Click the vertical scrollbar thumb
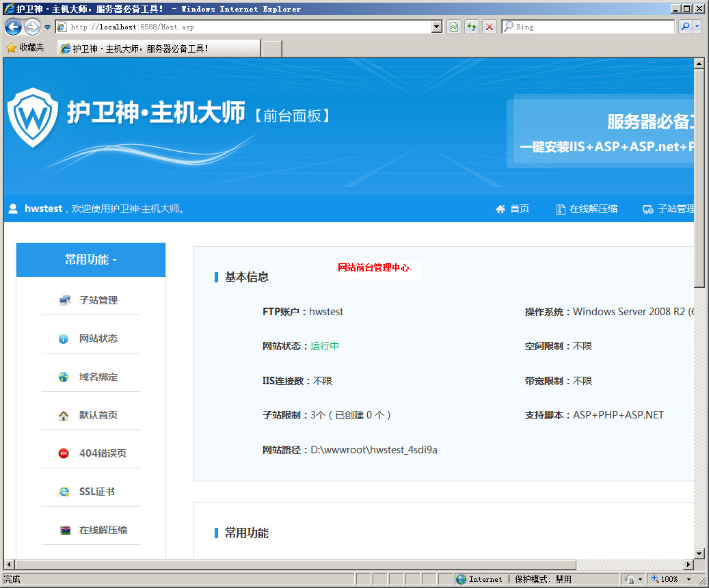Viewport: 709px width, 588px height. [699, 178]
